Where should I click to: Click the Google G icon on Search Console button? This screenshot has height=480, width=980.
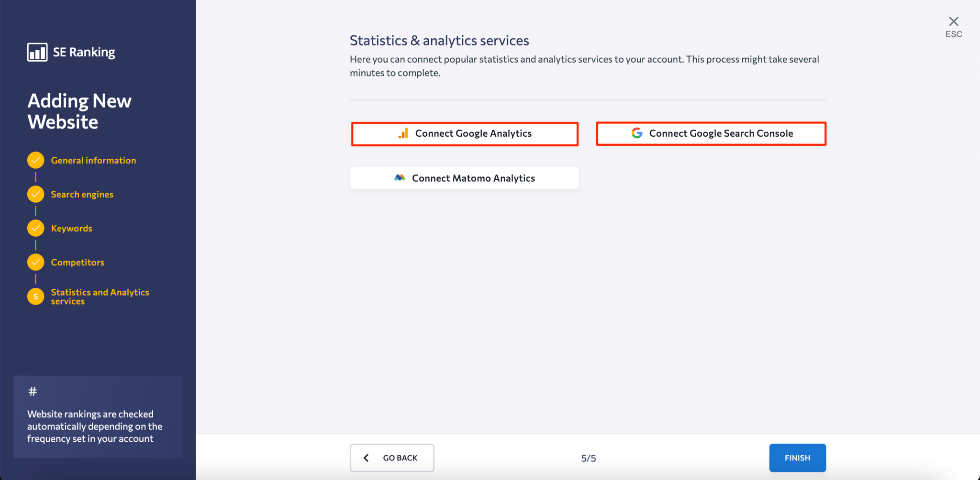point(636,133)
